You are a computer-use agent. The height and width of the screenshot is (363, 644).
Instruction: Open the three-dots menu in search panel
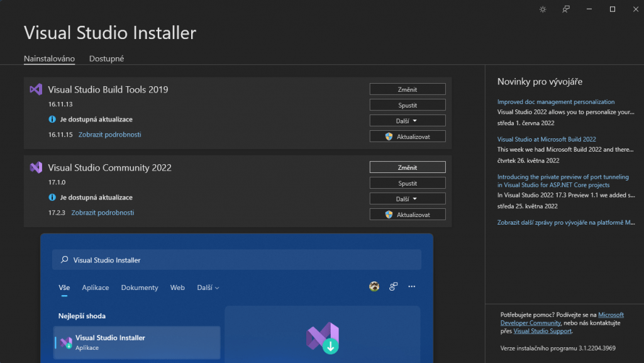[x=412, y=287]
